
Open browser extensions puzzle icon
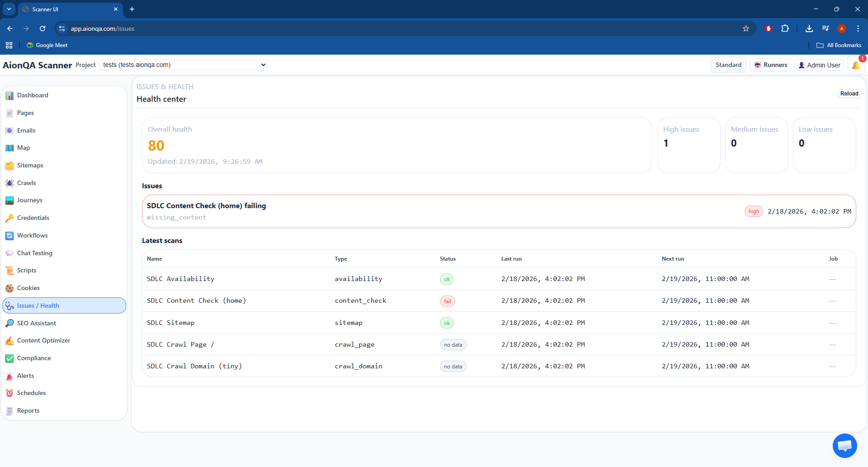[x=785, y=29]
